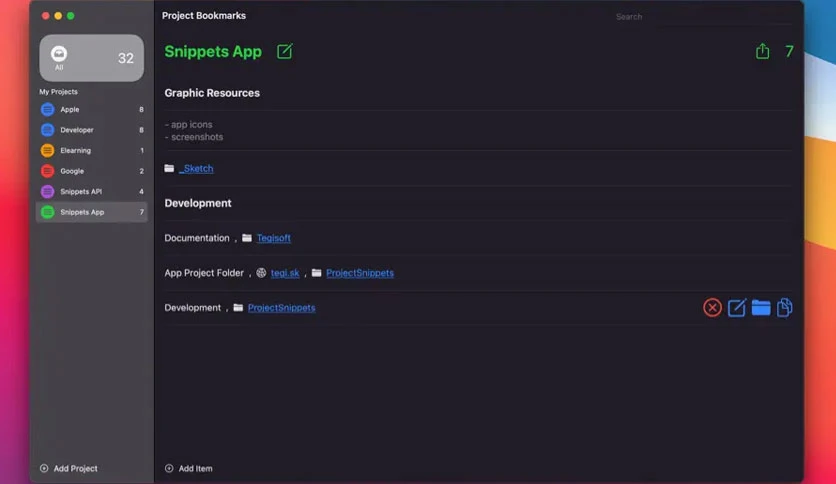
Task: Click the 'screenshots' note text
Action: point(197,137)
